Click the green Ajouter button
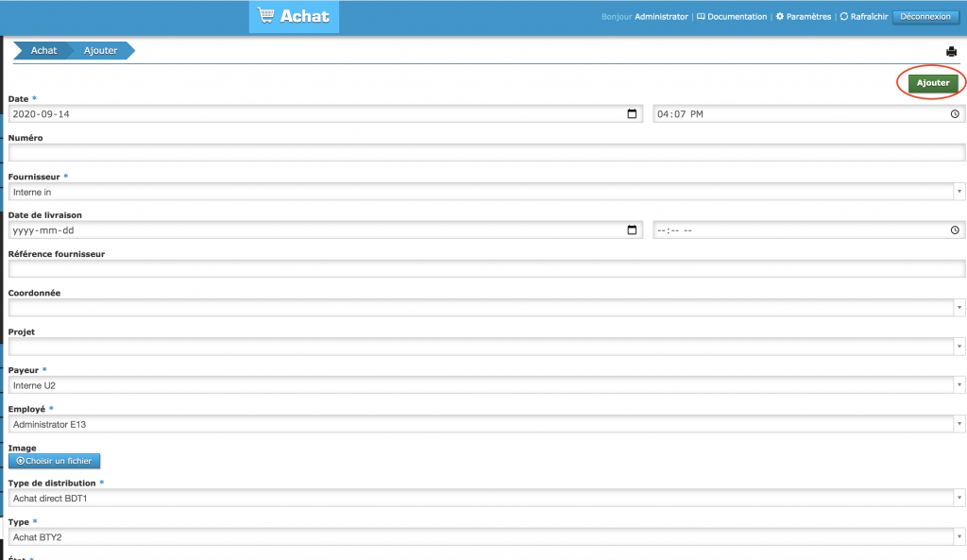This screenshot has height=560, width=967. click(933, 83)
